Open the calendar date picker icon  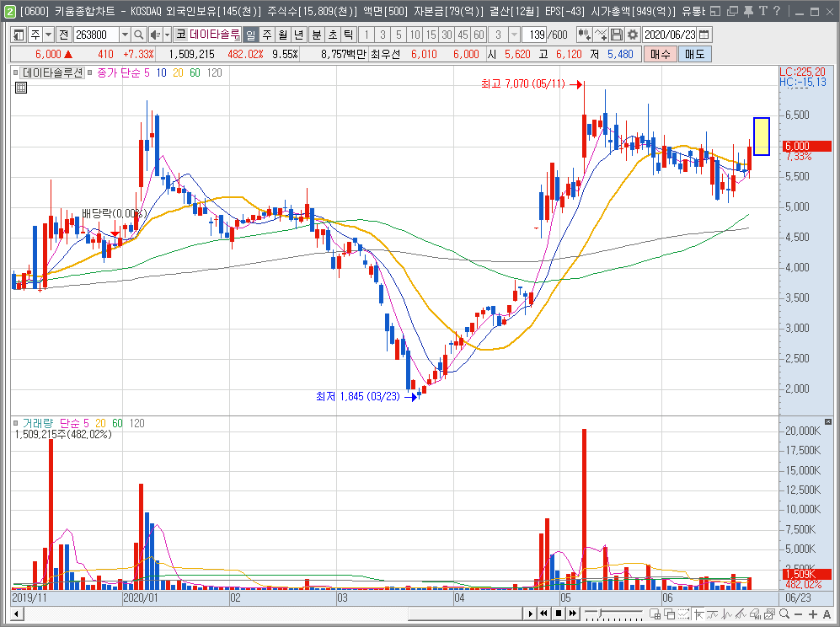coord(704,35)
